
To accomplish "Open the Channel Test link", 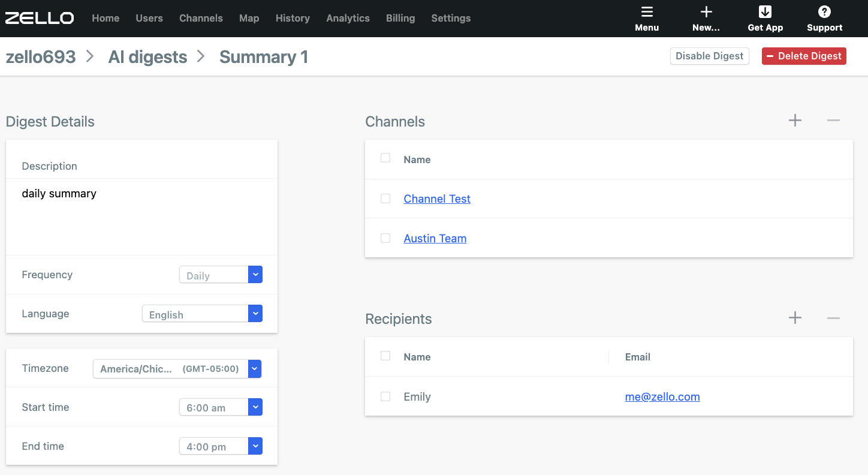I will pyautogui.click(x=437, y=199).
